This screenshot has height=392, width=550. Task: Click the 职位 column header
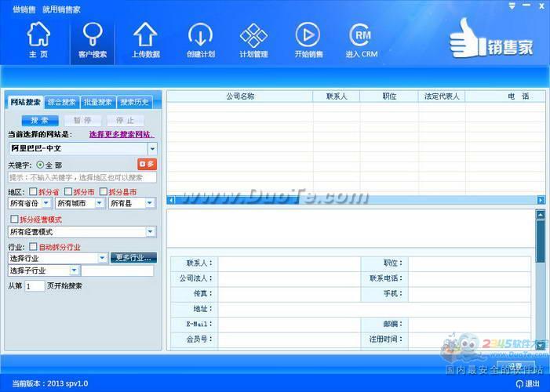[389, 96]
